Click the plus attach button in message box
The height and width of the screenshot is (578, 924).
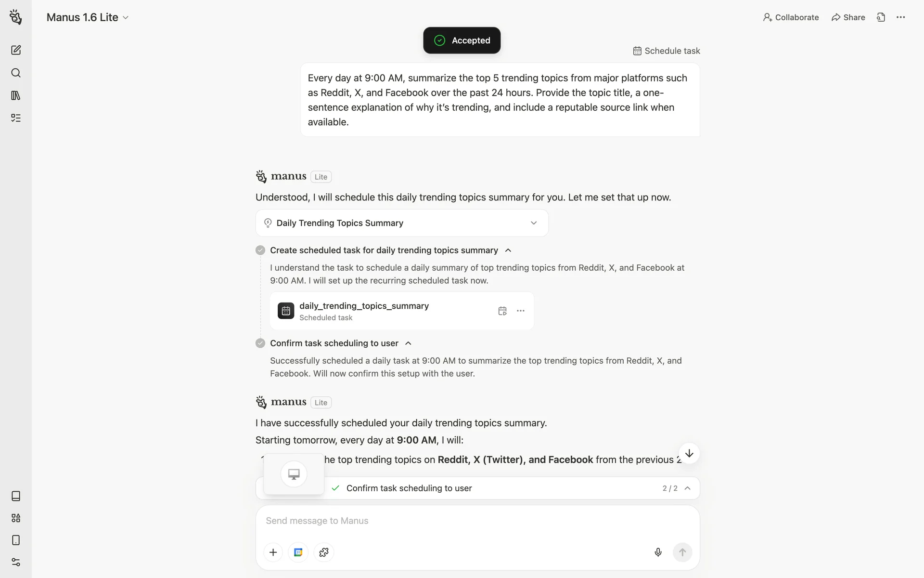[x=273, y=552]
